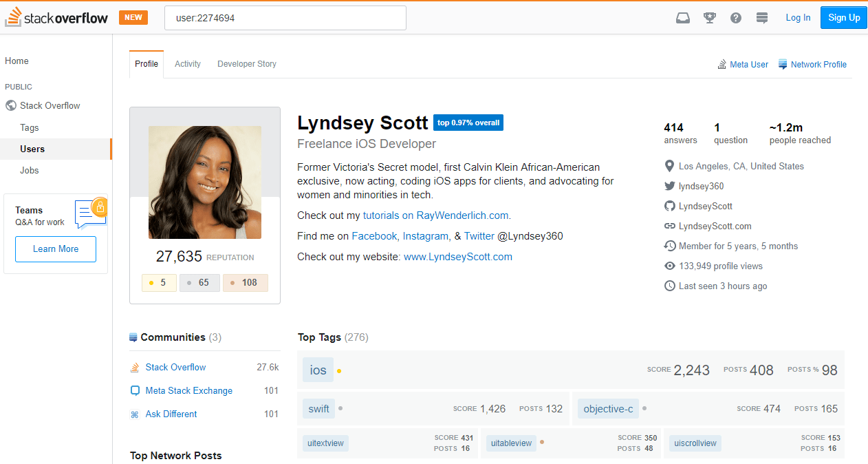
Task: Click LyndseyScott.com in the sidebar info
Action: tap(715, 226)
